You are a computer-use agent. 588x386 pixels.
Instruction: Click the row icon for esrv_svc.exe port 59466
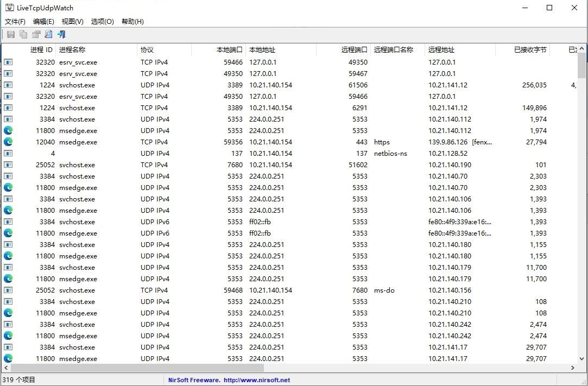8,62
